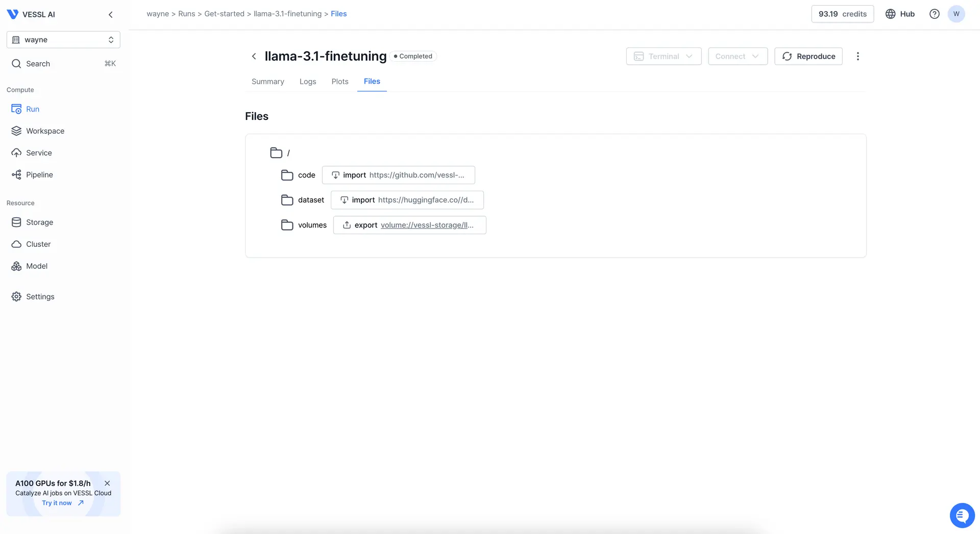Select the code folder
980x534 pixels.
(x=298, y=175)
